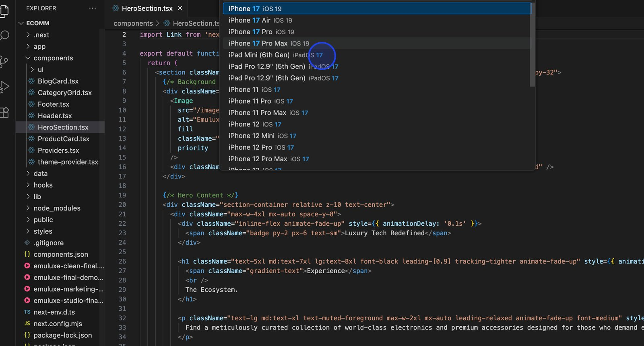Viewport: 644px width, 346px height.
Task: Click components in the breadcrumb path
Action: coord(133,23)
